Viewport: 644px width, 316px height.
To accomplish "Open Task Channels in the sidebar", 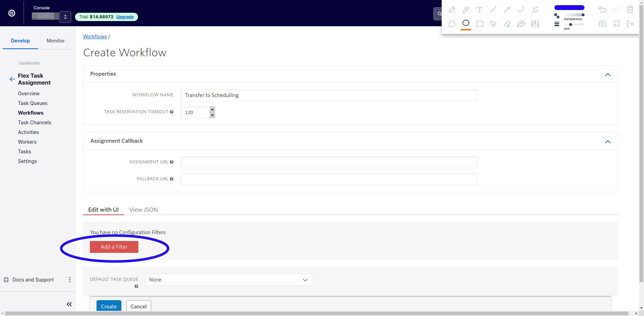I will (35, 123).
